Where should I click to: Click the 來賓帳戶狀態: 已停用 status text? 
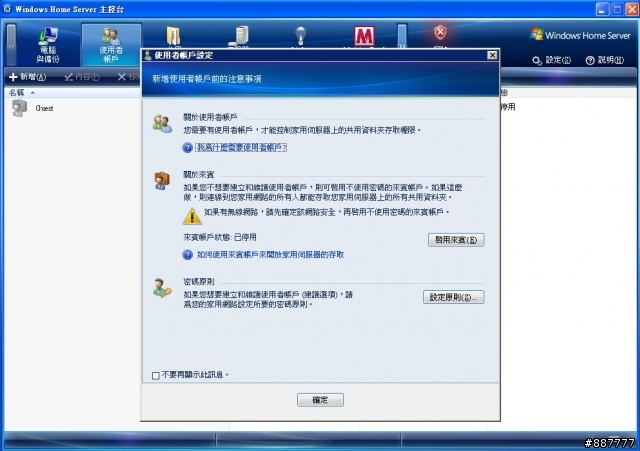(x=220, y=237)
